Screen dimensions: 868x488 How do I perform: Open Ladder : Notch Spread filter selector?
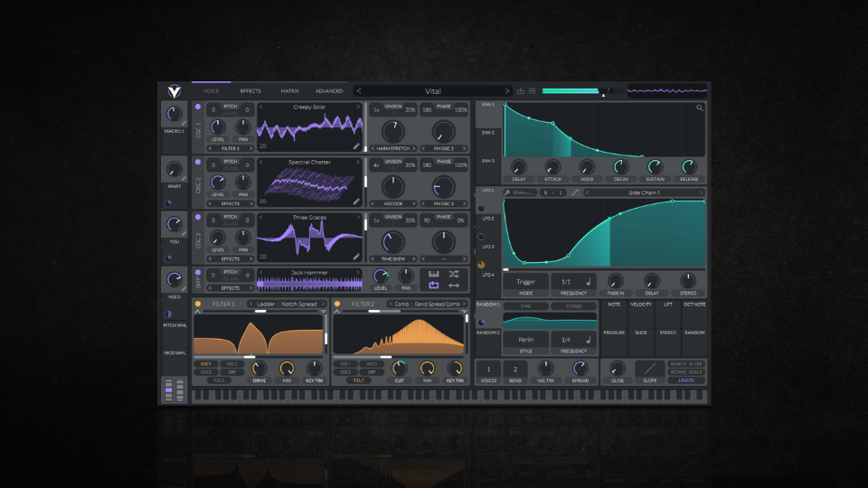click(x=287, y=304)
